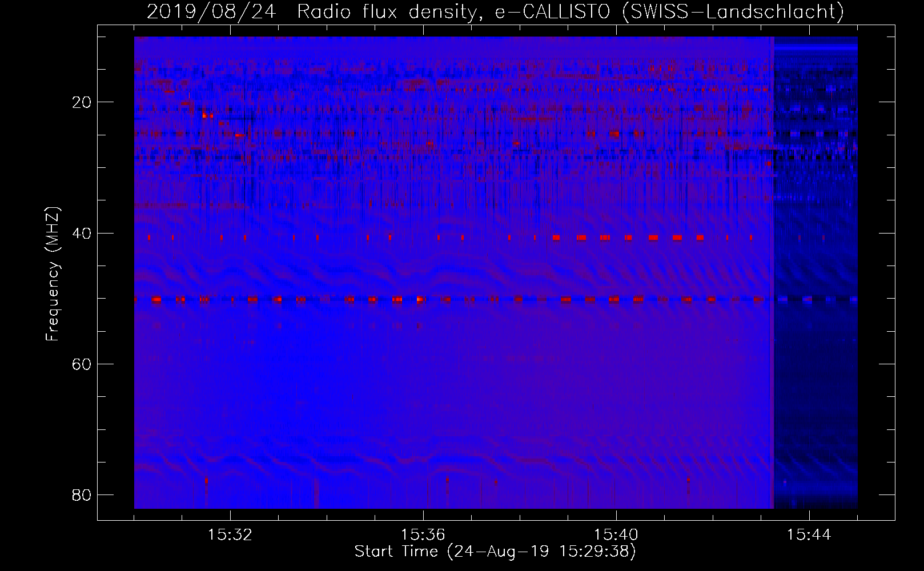The image size is (924, 571).
Task: Click the "Start Time (24-Aug-19 15:29:38)" axis label
Action: click(495, 552)
